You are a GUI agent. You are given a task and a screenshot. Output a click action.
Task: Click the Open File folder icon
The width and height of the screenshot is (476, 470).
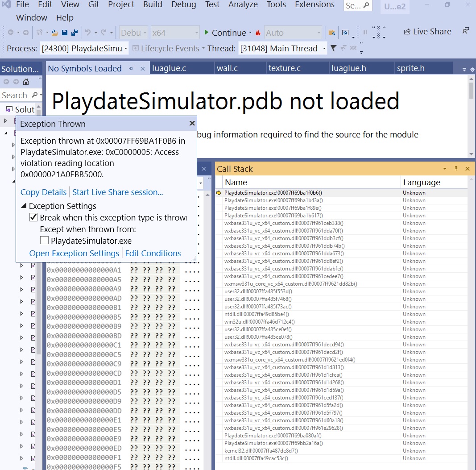click(x=54, y=33)
